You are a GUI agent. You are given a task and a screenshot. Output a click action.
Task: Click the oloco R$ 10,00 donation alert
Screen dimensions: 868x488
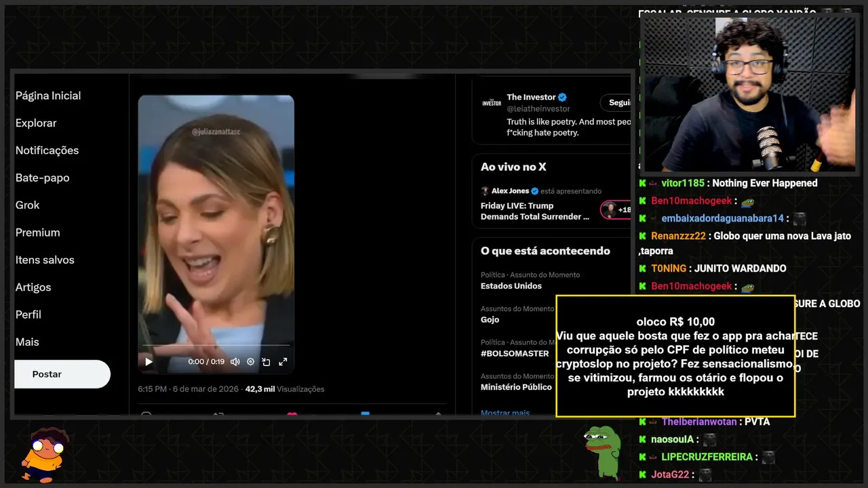click(675, 356)
